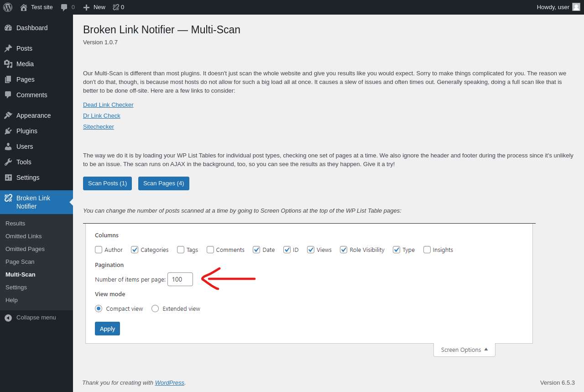584x392 pixels.
Task: Click the items per page number field
Action: click(x=180, y=279)
